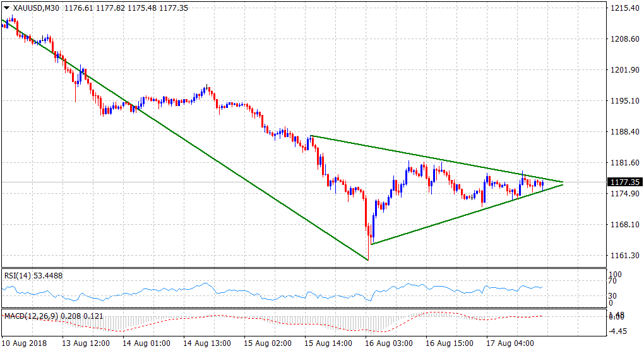This screenshot has height=351, width=644.
Task: Click the 1188.40 price scale label
Action: 623,132
